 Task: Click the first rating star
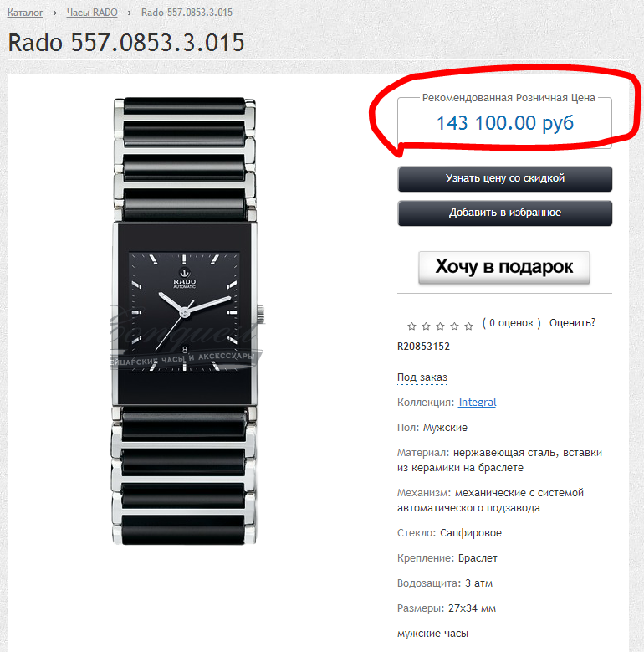pyautogui.click(x=411, y=326)
